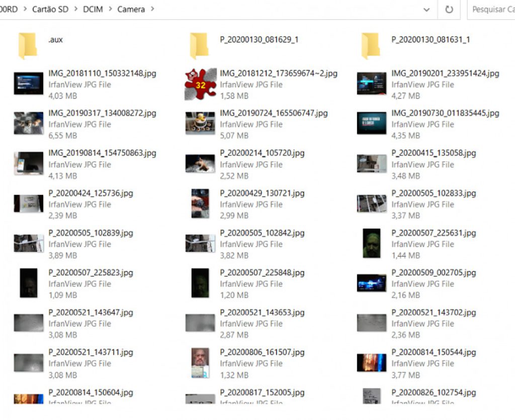This screenshot has width=515, height=420.
Task: Select file IMG_20190724_165506747.jpg
Action: pos(274,114)
